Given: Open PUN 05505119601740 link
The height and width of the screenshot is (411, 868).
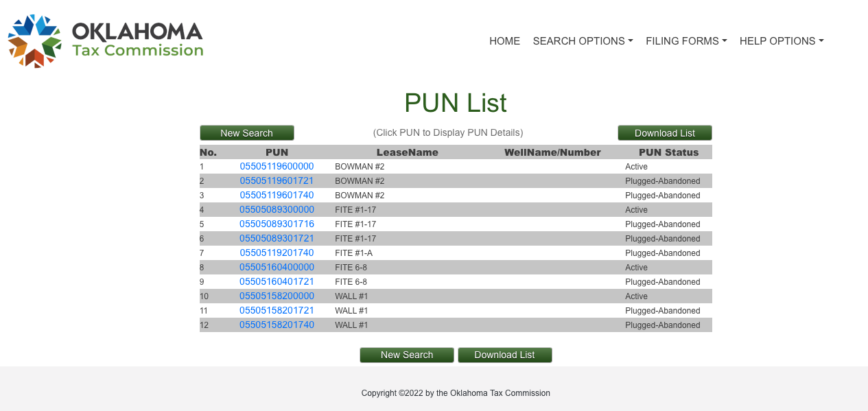Looking at the screenshot, I should (277, 195).
